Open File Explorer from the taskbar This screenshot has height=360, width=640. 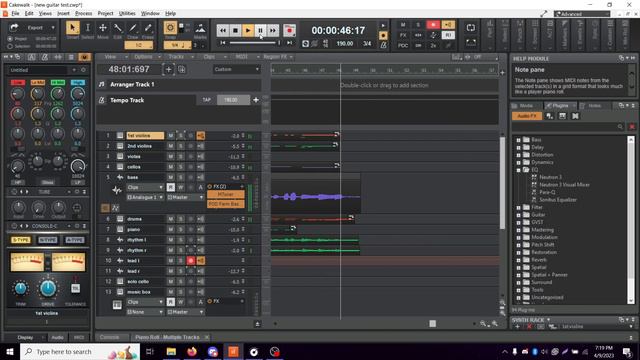(171, 351)
